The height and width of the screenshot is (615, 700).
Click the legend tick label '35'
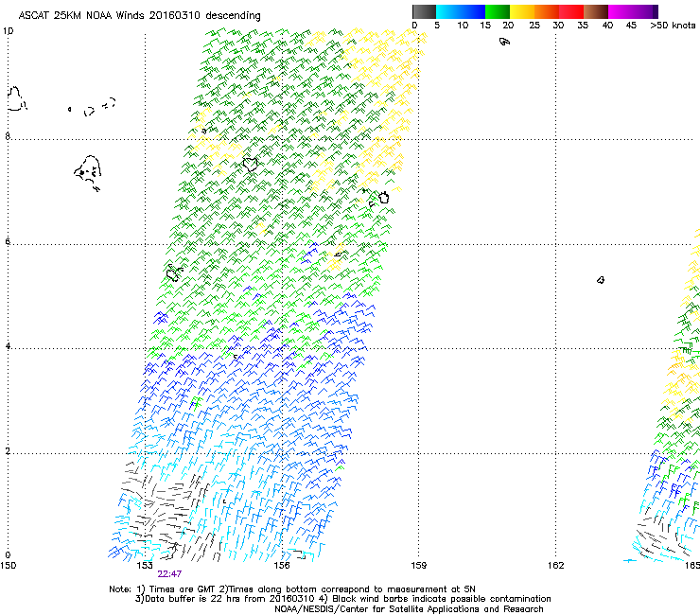coord(583,26)
